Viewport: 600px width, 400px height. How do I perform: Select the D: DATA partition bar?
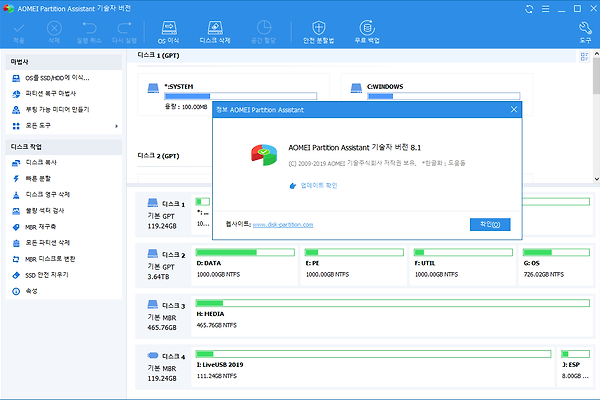pyautogui.click(x=245, y=262)
